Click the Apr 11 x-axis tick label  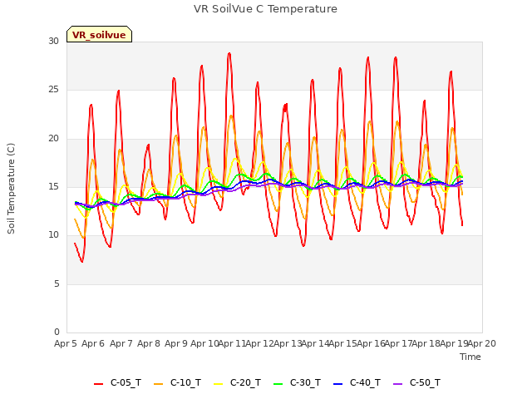[x=232, y=343]
